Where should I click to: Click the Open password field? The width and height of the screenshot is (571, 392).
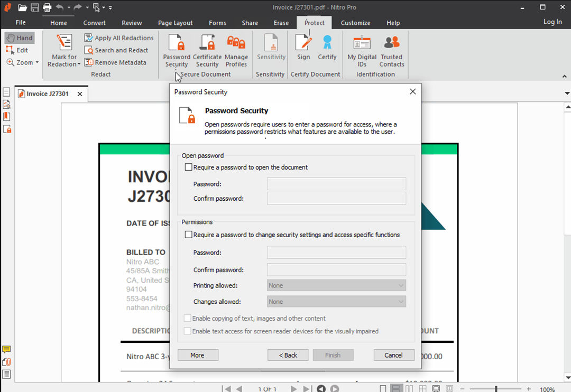[x=336, y=184]
